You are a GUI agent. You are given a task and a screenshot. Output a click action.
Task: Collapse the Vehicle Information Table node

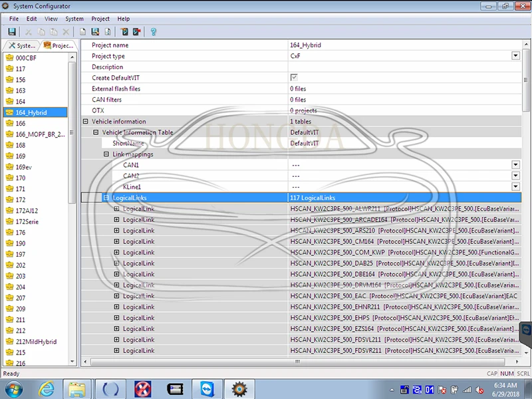(96, 132)
